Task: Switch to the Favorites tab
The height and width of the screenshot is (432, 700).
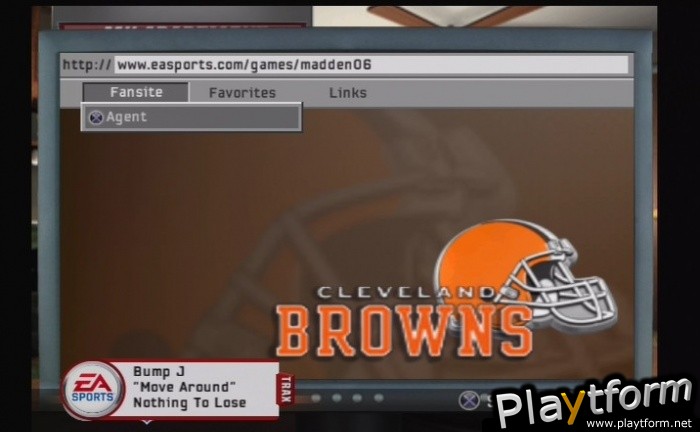Action: (242, 93)
